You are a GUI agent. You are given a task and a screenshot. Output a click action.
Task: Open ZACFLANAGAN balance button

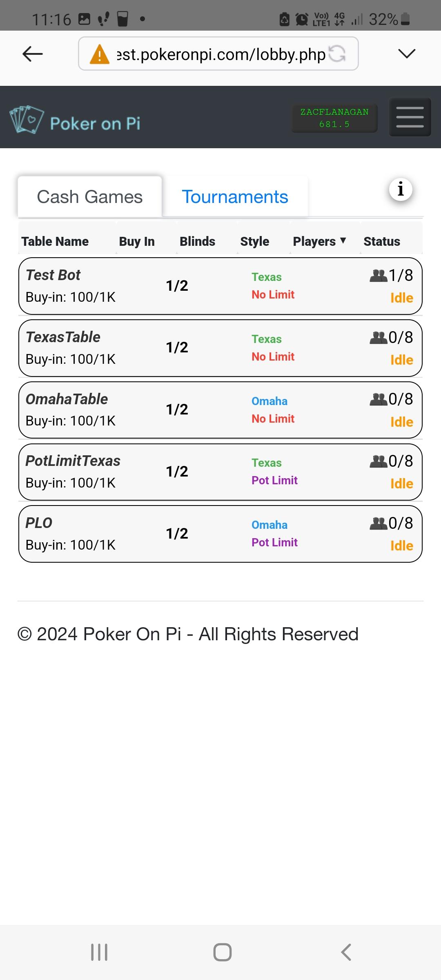point(334,118)
